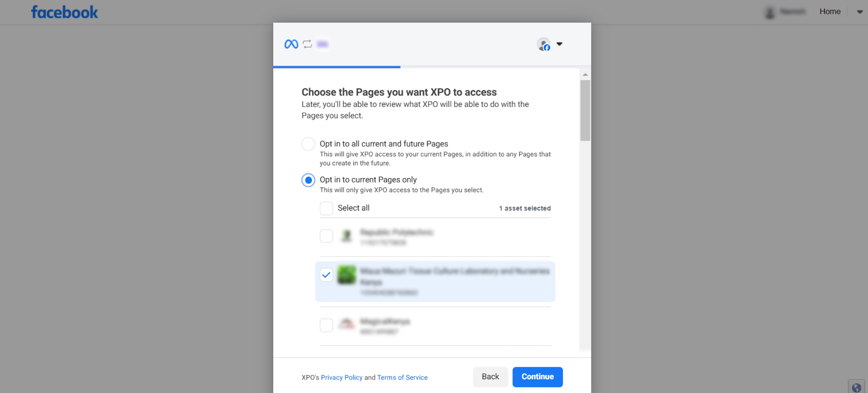Open the account switcher dropdown arrow in dialog

pos(559,44)
